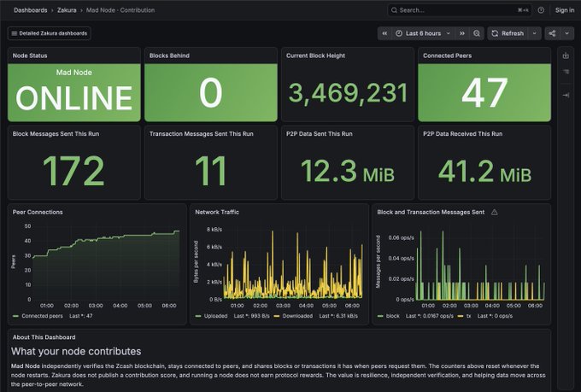Go to Dashboards breadcrumb
This screenshot has width=581, height=392.
(x=31, y=10)
